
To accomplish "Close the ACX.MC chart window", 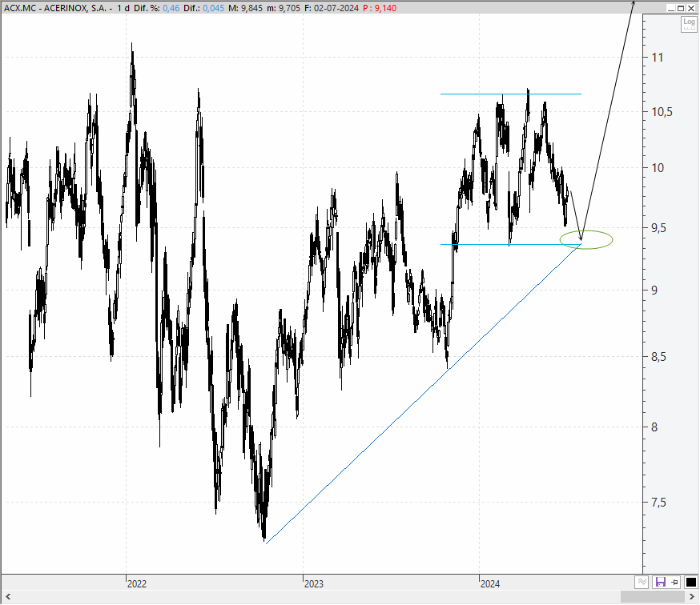I will click(x=690, y=8).
